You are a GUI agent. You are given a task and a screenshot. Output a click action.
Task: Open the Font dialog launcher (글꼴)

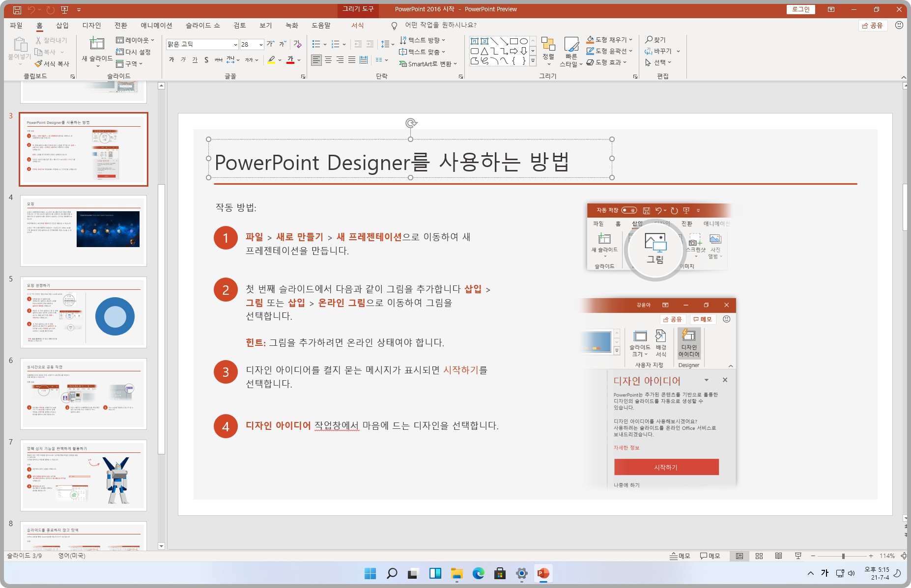tap(303, 77)
